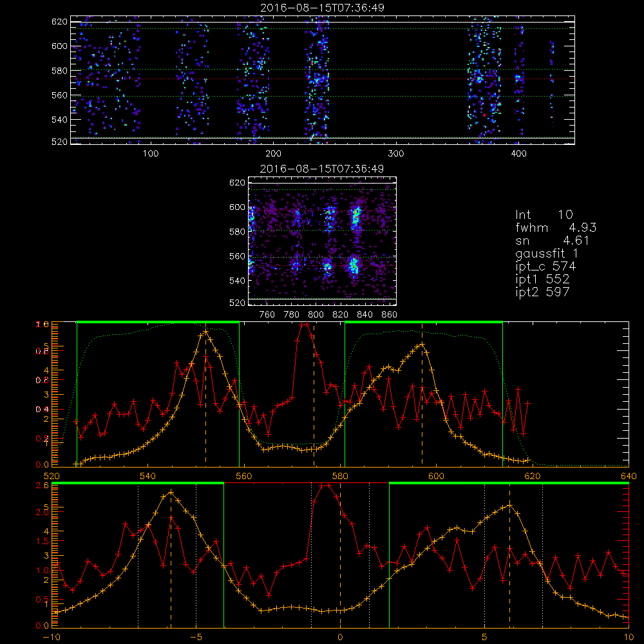Click the green bar ending at 10 in bottom plot
Screen dimensions: 644x644
pyautogui.click(x=509, y=483)
